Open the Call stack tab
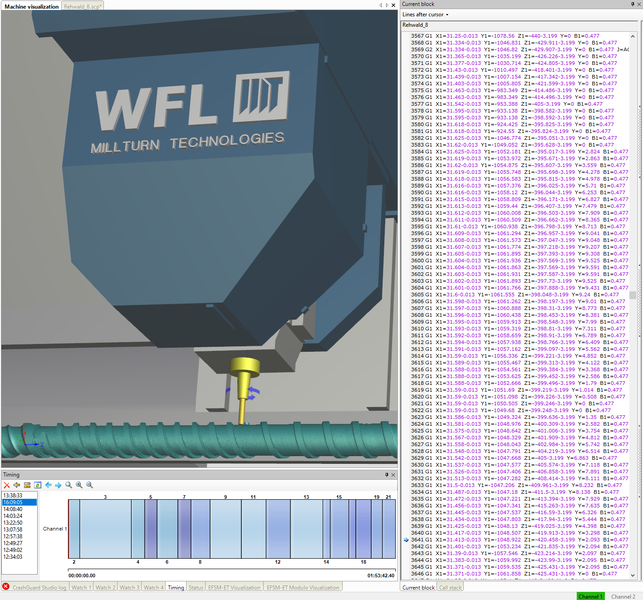This screenshot has height=600, width=643. click(450, 587)
